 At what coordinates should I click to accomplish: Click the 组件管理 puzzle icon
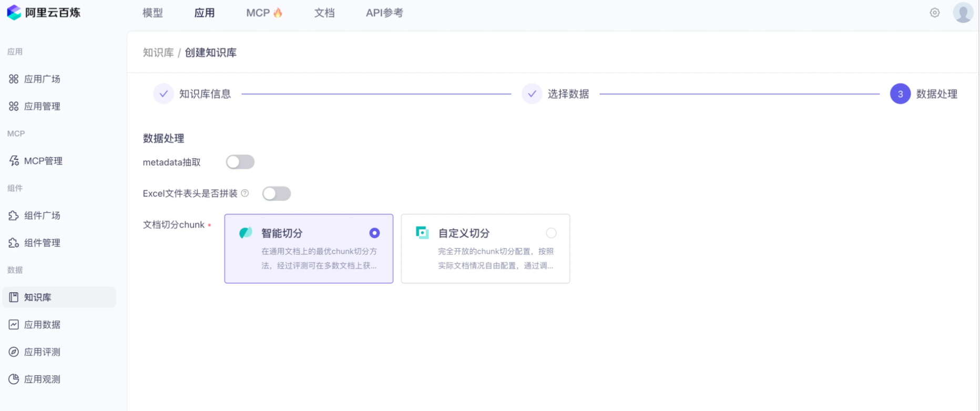[14, 243]
